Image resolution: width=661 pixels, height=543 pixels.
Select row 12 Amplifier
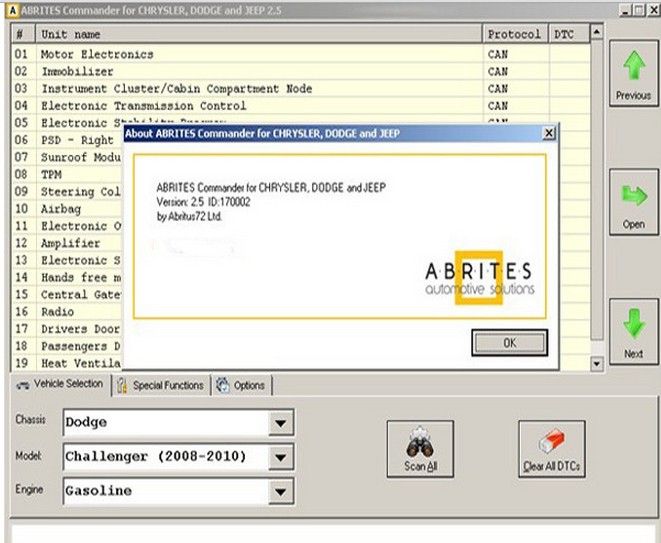67,243
